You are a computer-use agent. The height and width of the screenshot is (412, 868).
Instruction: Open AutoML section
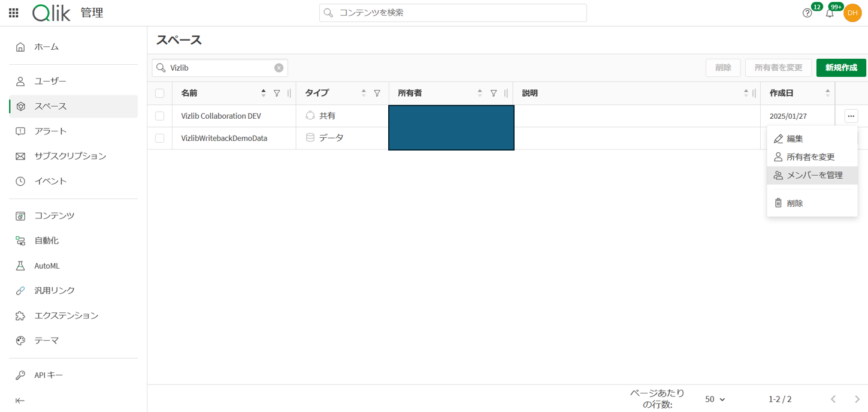tap(73, 266)
